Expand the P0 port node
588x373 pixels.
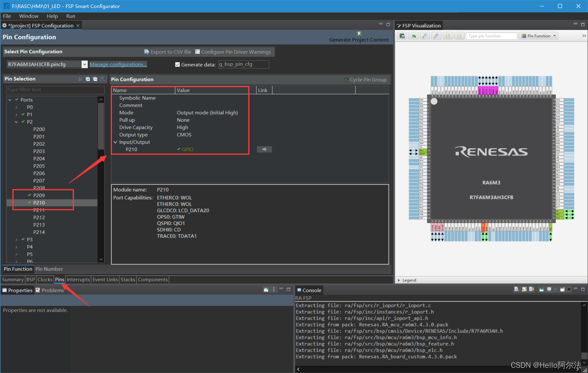pyautogui.click(x=16, y=107)
